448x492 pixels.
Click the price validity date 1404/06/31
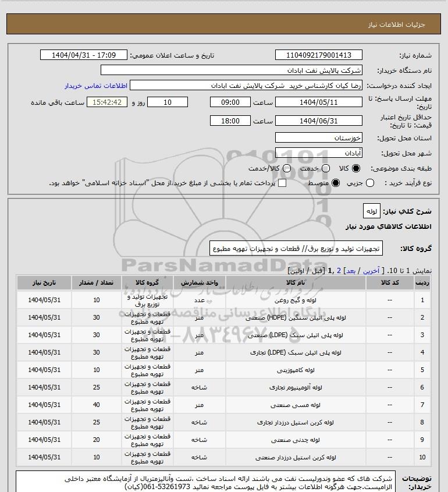318,121
